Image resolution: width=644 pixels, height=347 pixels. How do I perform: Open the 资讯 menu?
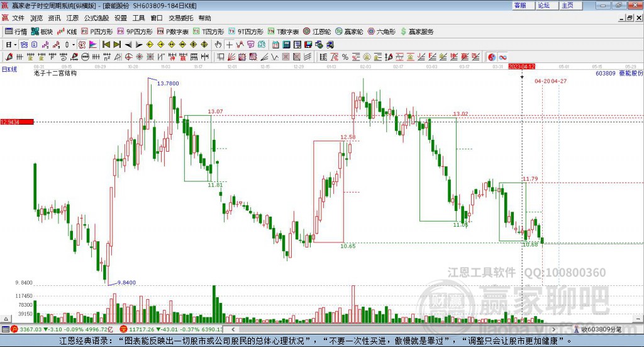tap(54, 18)
